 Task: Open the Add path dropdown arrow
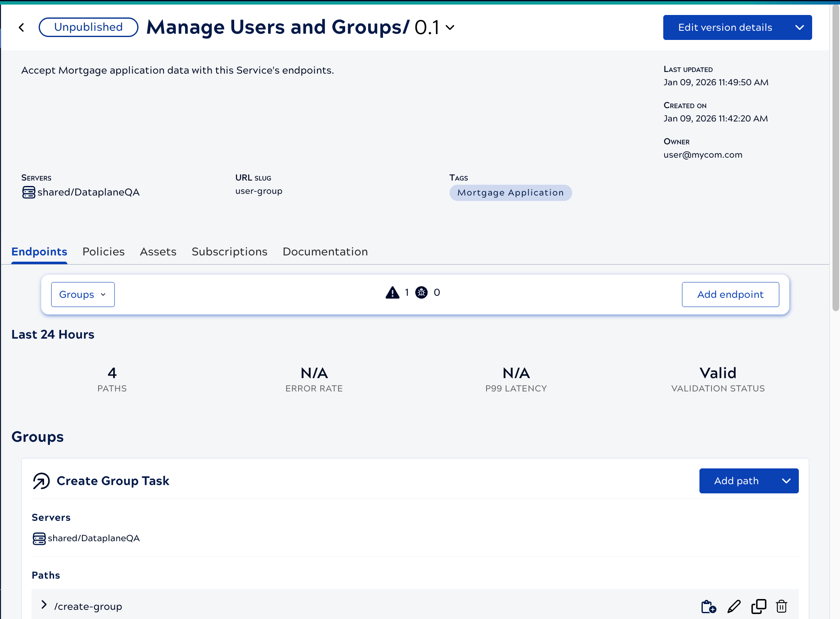pyautogui.click(x=786, y=481)
